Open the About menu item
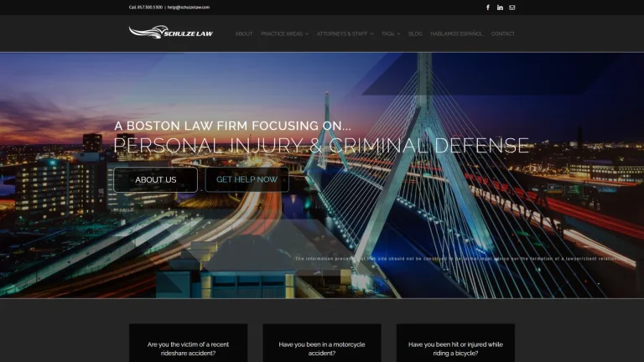This screenshot has width=644, height=362. coord(244,34)
